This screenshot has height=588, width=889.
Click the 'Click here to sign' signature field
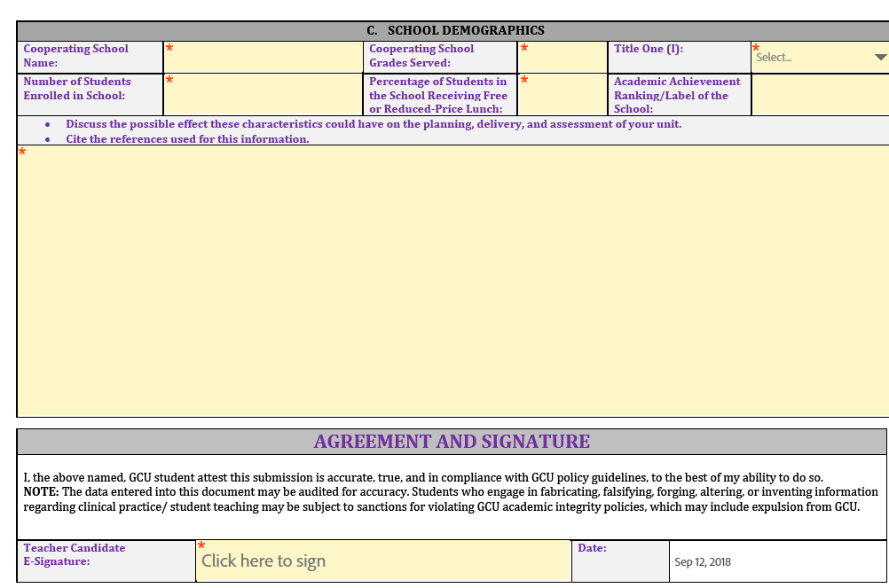point(383,561)
